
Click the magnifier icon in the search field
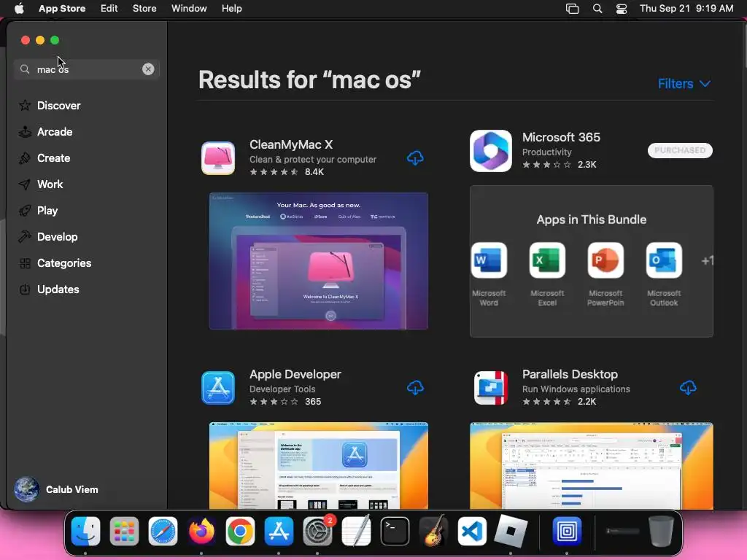[x=25, y=69]
